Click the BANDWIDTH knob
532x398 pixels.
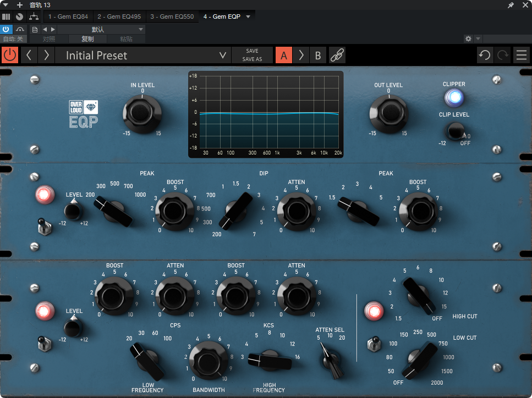(x=209, y=361)
